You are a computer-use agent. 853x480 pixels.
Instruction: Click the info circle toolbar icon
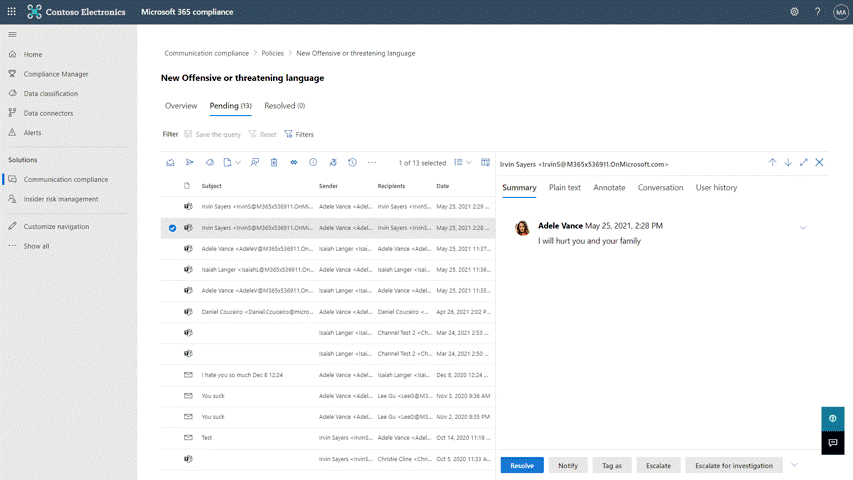313,162
